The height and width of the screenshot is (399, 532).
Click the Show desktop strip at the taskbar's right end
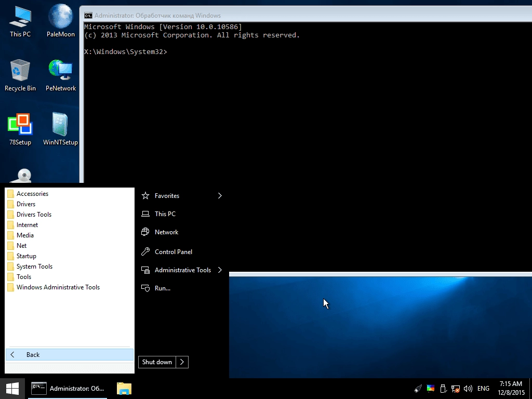pos(530,389)
